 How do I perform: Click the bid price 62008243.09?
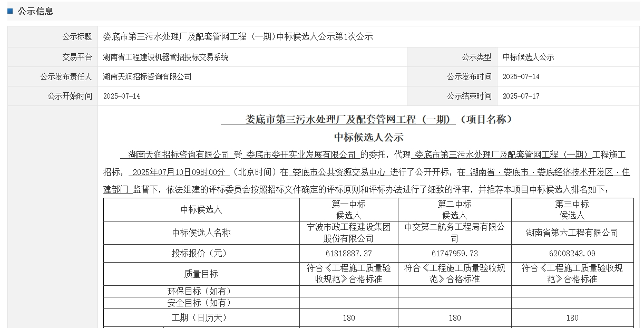572,254
